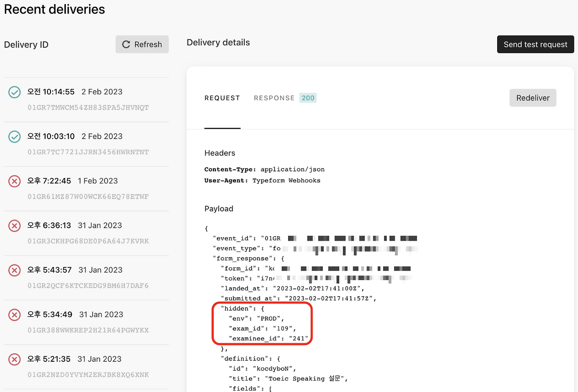Click delivery ID 01GR2NZD0YVYM2ERJBK8XQ6XNK
The width and height of the screenshot is (578, 392).
pos(88,375)
